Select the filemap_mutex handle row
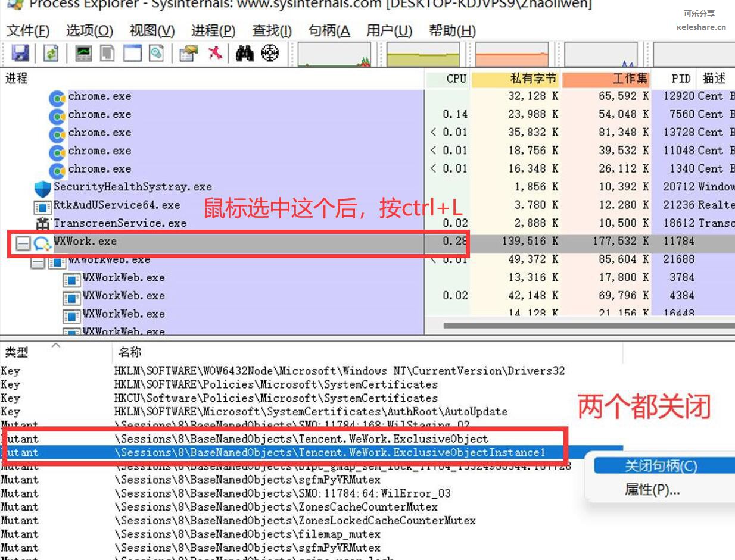The image size is (735, 560). click(x=312, y=534)
